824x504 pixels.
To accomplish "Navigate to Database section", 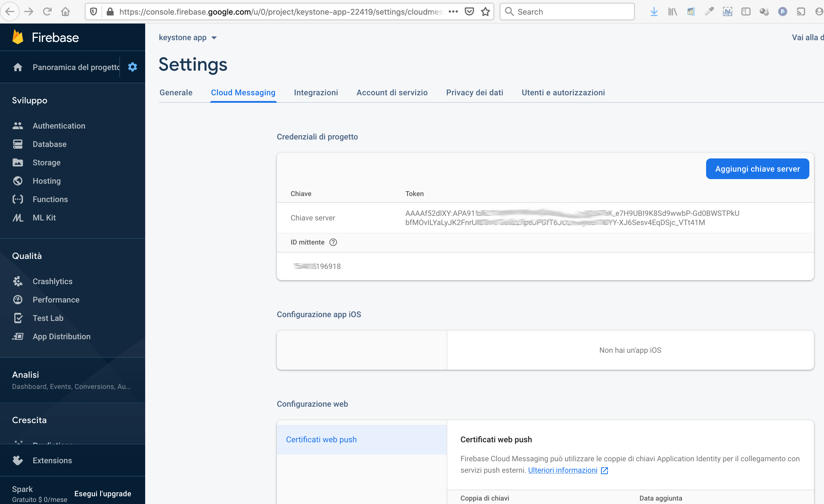I will (x=50, y=144).
